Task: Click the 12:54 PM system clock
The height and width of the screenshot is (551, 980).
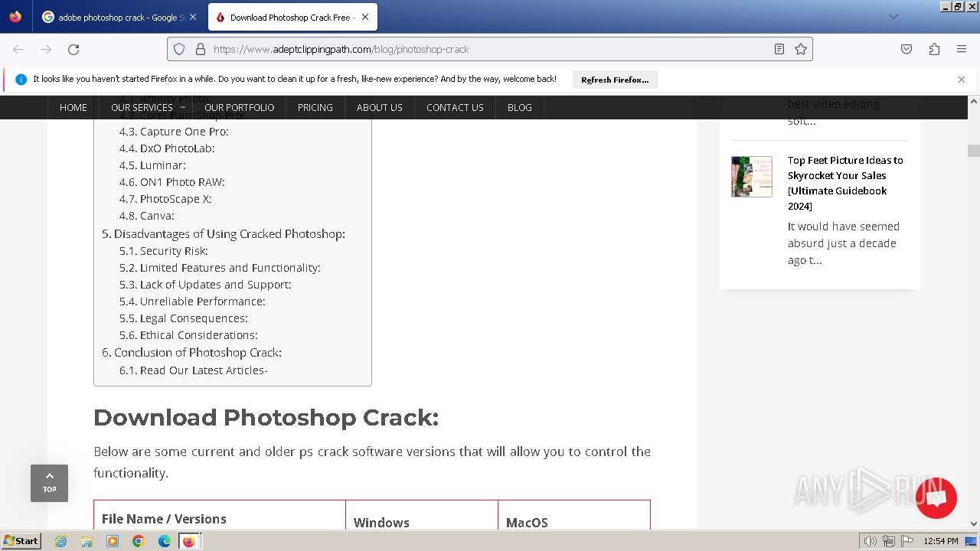Action: pos(941,541)
